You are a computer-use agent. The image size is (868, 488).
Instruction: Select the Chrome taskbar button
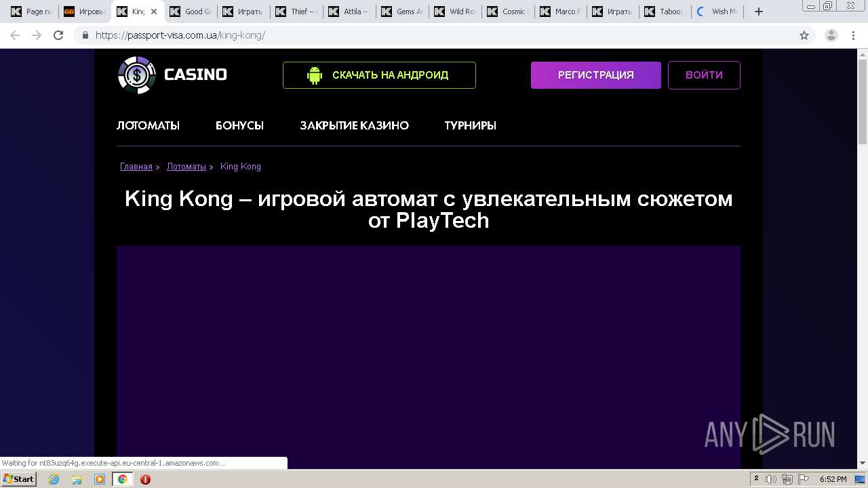point(122,479)
